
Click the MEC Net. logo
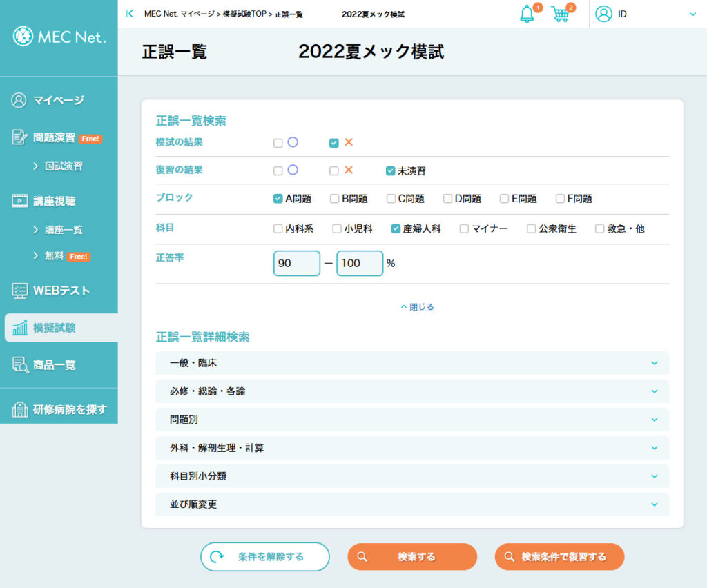pos(59,37)
